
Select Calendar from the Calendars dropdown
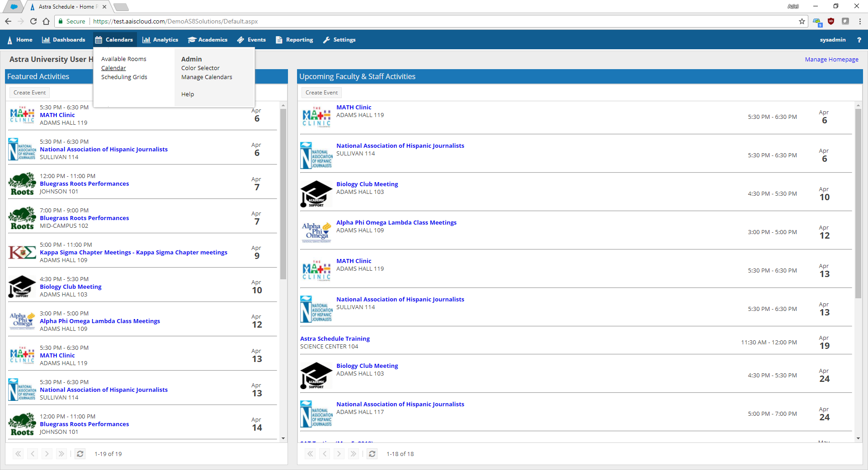click(113, 68)
